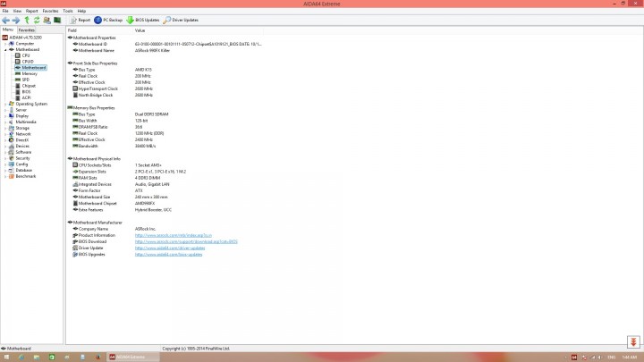644x362 pixels.
Task: Click the AIDA64 system tray icon
Action: [x=574, y=358]
